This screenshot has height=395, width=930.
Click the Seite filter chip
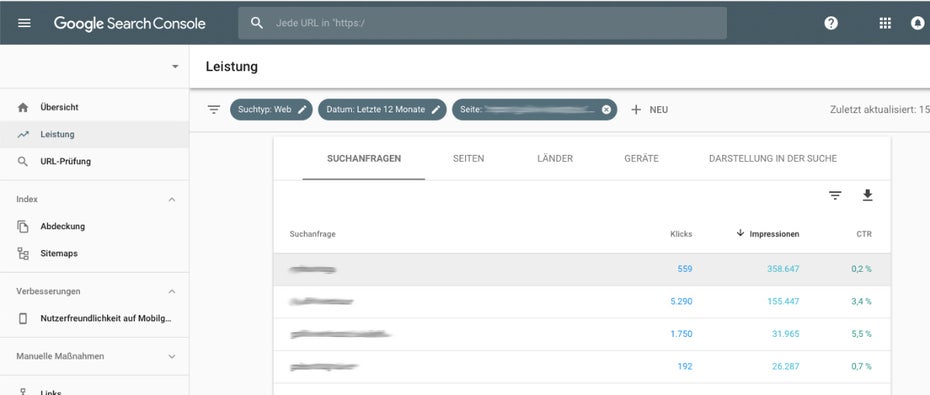click(534, 110)
